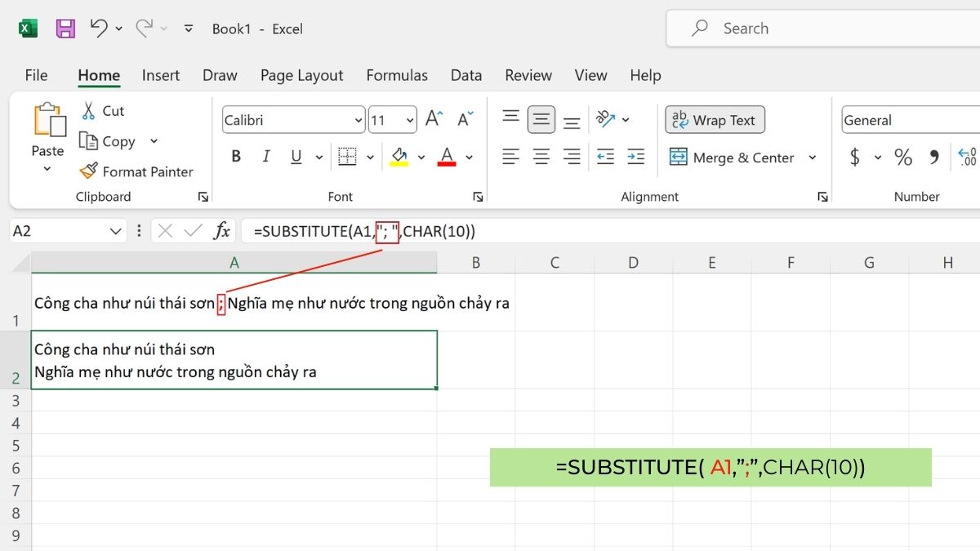Switch to the Insert tab
980x551 pixels.
point(161,75)
